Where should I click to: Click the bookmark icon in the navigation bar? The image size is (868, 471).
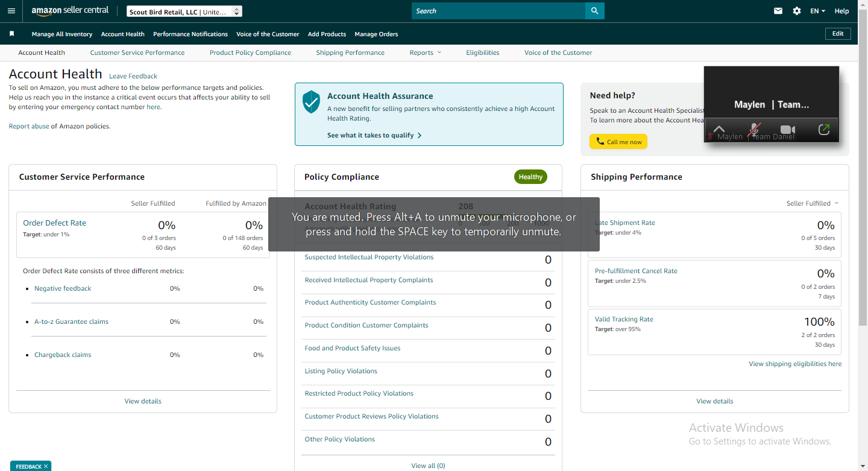coord(12,34)
